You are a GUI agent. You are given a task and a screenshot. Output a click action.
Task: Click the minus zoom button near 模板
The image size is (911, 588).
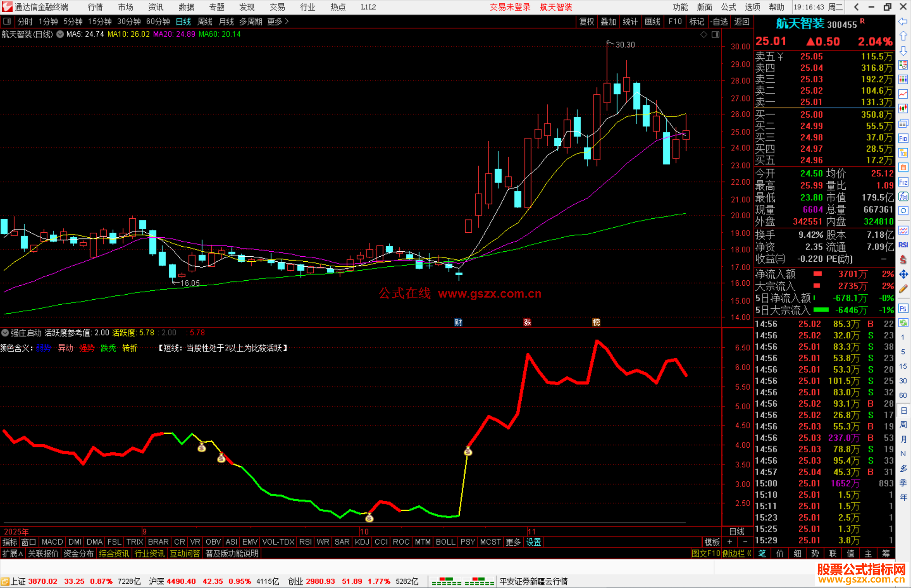[x=745, y=542]
